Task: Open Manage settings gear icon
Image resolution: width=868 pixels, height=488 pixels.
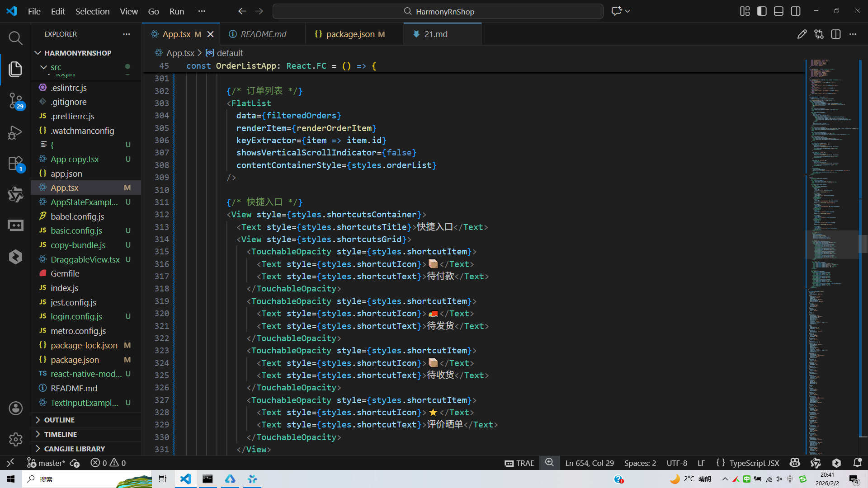Action: pyautogui.click(x=15, y=439)
